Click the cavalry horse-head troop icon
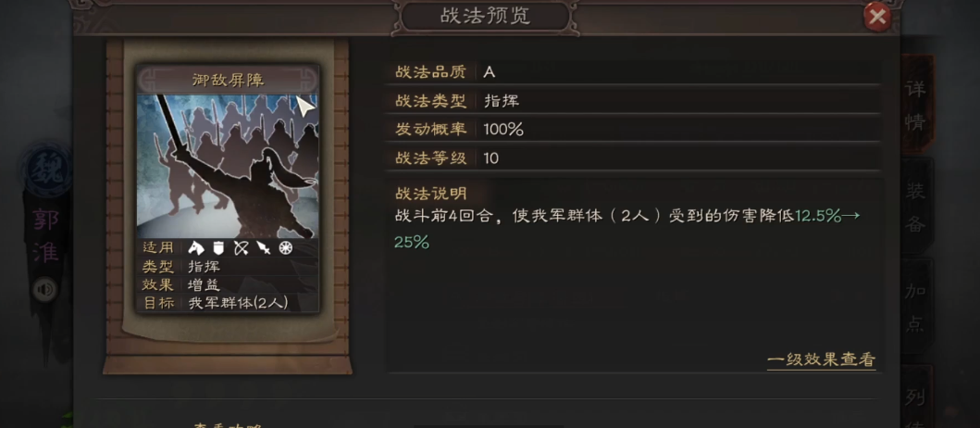 [197, 248]
